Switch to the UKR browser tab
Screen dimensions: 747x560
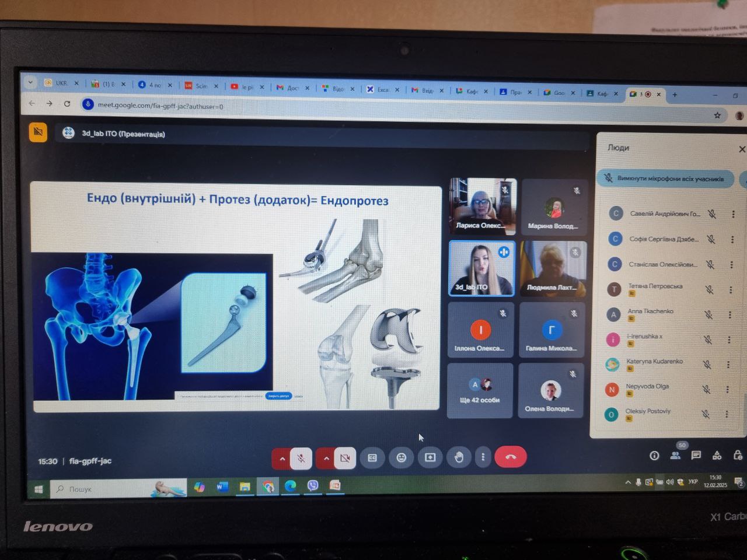tap(61, 83)
